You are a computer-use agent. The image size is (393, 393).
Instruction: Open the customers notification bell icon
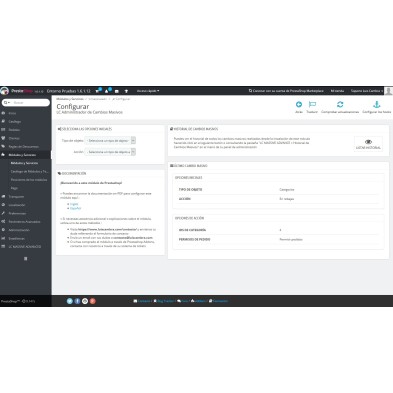coord(107,91)
